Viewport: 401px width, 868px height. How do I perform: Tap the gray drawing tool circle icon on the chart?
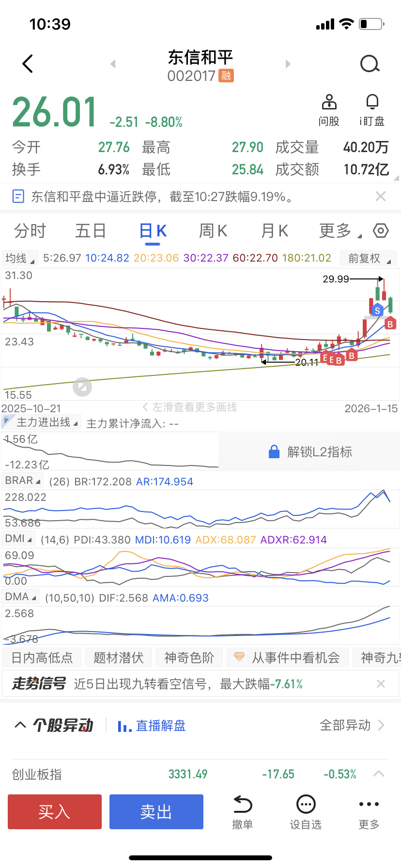click(82, 387)
